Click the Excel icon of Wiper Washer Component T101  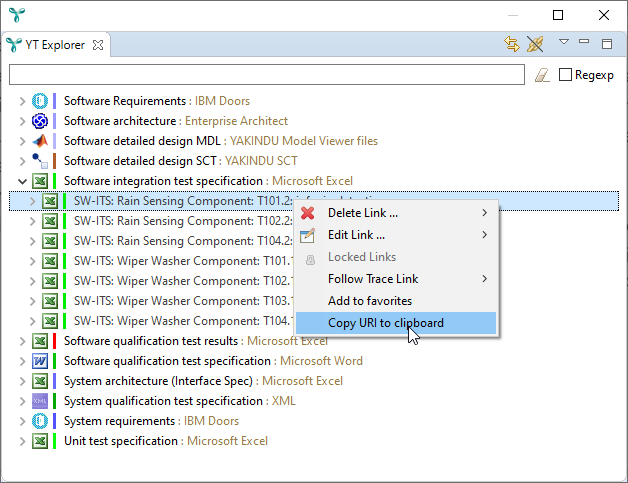pyautogui.click(x=50, y=261)
